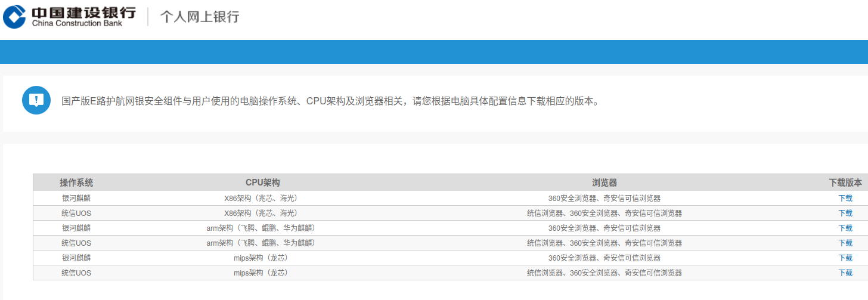Click mips架构（龙芯）in the 银河麒麟 row

click(x=261, y=258)
